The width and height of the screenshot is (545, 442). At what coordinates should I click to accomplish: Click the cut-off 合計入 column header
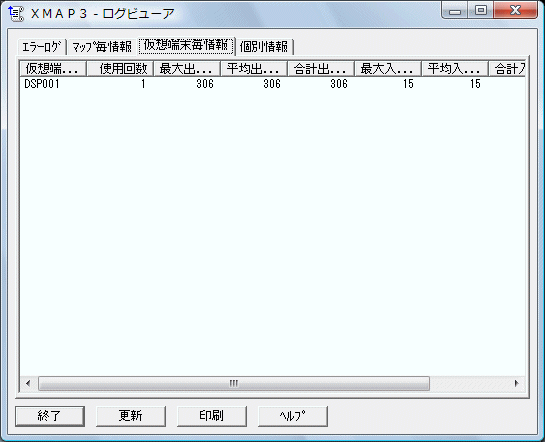point(507,69)
